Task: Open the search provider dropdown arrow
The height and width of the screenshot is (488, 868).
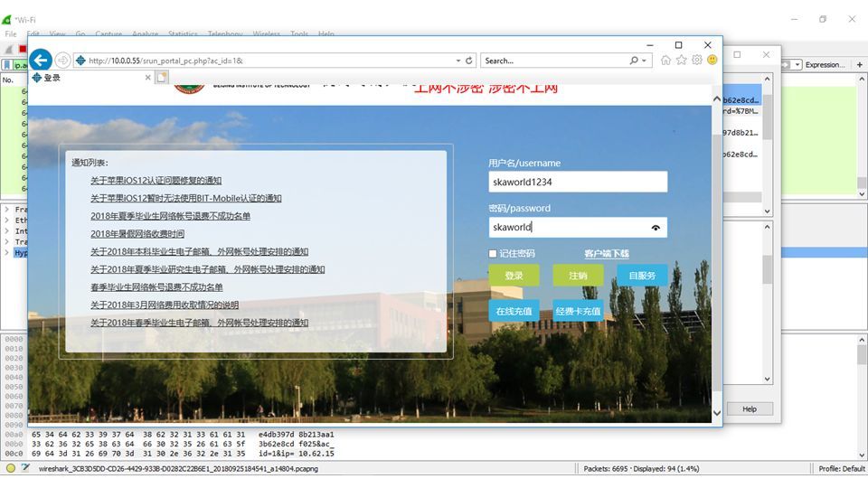Action: coord(645,61)
